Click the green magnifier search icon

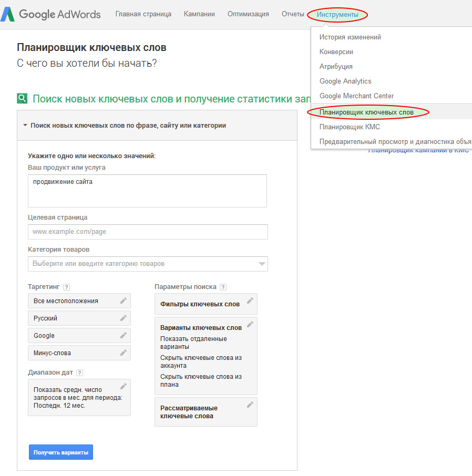[22, 98]
